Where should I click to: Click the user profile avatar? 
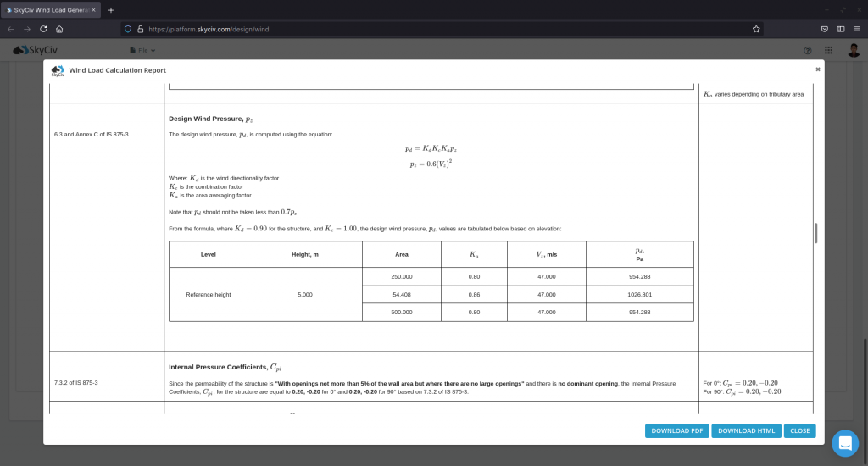[x=854, y=50]
